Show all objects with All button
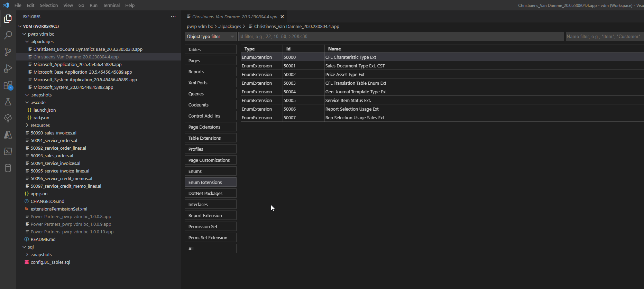Screen dimensions: 644x289 pyautogui.click(x=210, y=249)
